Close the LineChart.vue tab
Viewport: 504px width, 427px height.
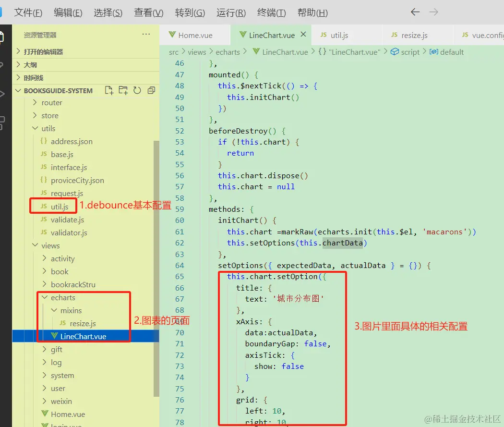pyautogui.click(x=303, y=35)
